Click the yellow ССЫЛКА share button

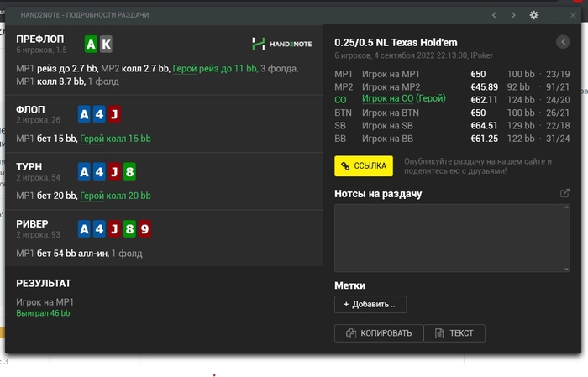364,165
